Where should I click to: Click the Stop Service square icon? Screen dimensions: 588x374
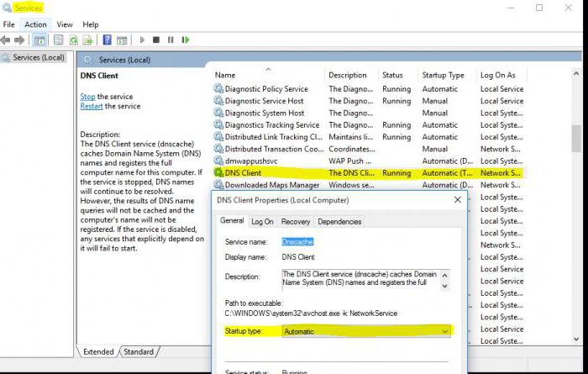click(156, 40)
